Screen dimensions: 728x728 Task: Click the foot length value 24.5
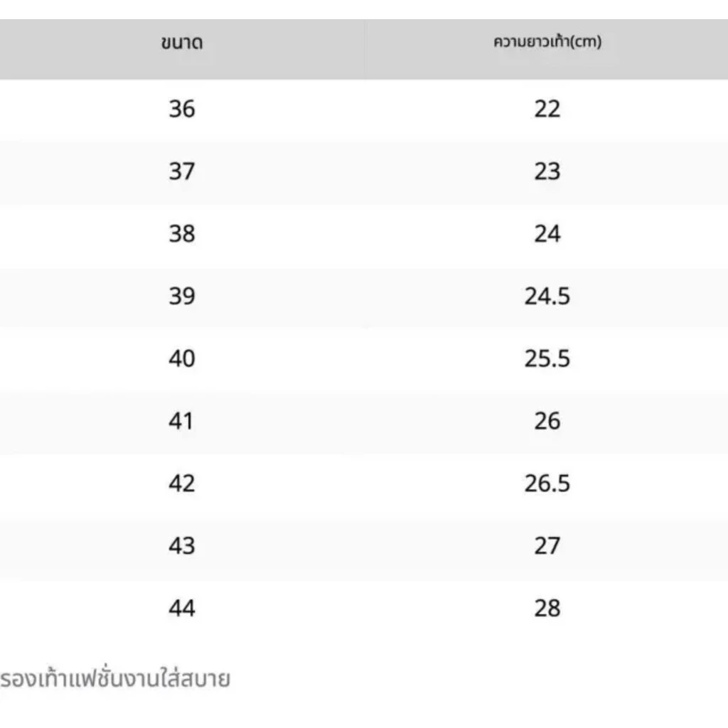[547, 296]
